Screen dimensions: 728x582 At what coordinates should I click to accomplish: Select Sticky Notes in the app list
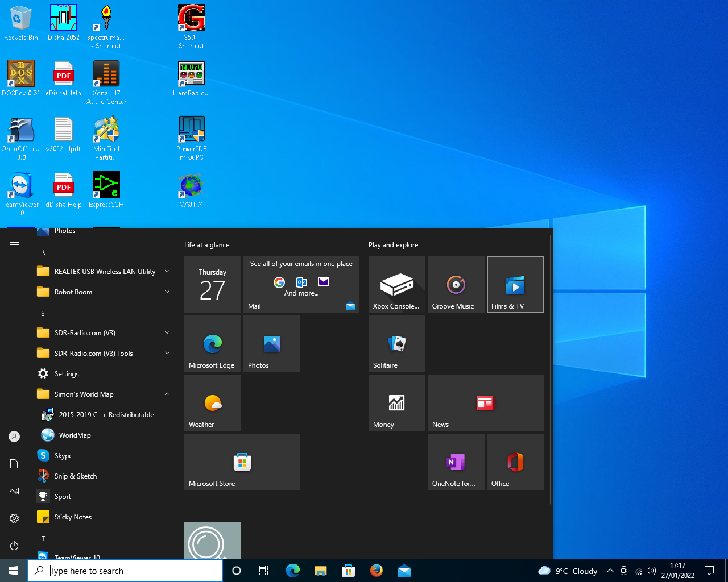pyautogui.click(x=73, y=517)
